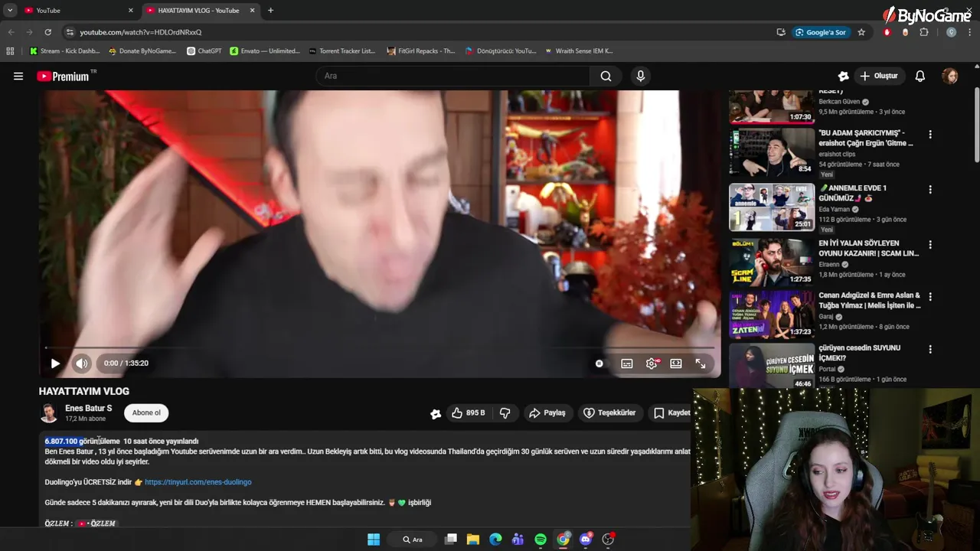
Task: Click the Google'a Sor lens button
Action: 821,32
